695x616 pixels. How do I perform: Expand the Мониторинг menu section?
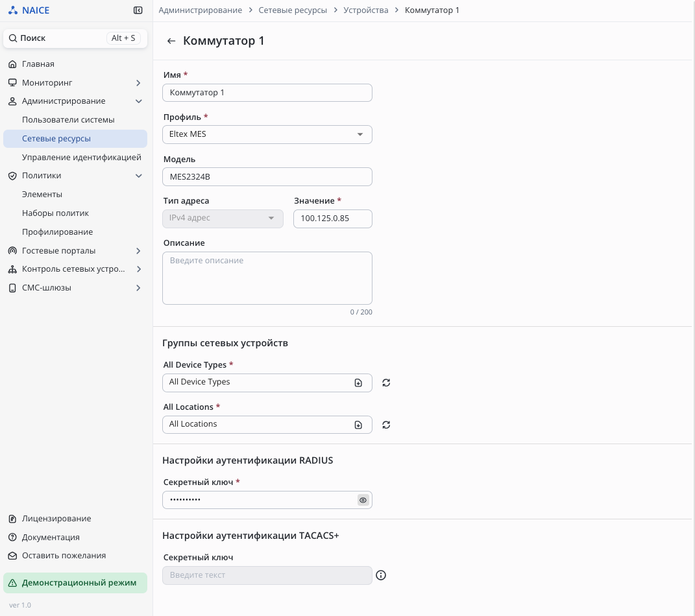[138, 83]
